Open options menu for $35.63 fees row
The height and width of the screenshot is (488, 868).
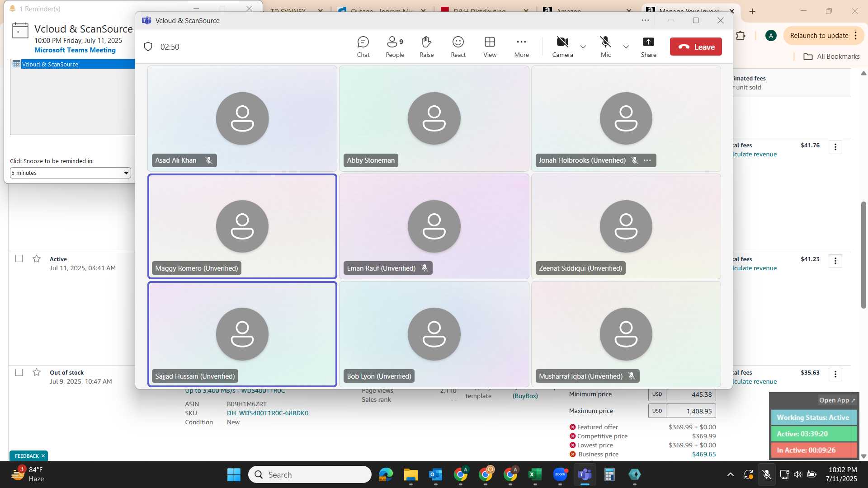tap(835, 374)
